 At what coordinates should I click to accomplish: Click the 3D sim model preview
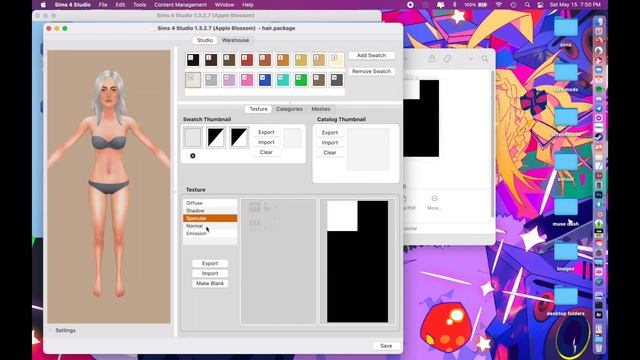[x=109, y=187]
